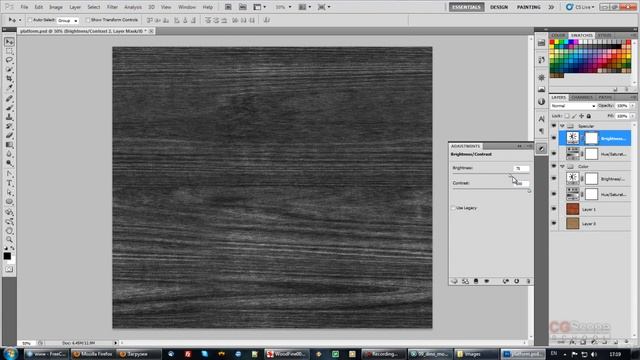The height and width of the screenshot is (360, 640).
Task: Open the Filter menu
Action: tap(112, 7)
